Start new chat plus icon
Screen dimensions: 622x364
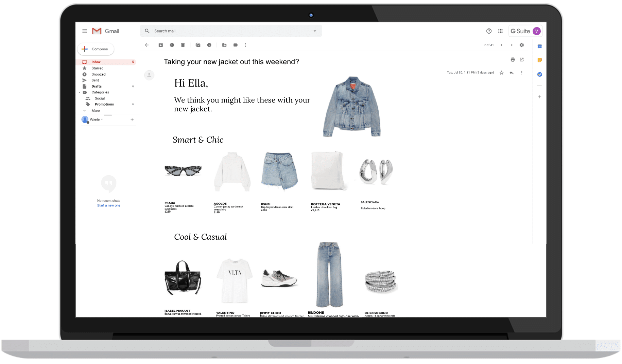132,120
